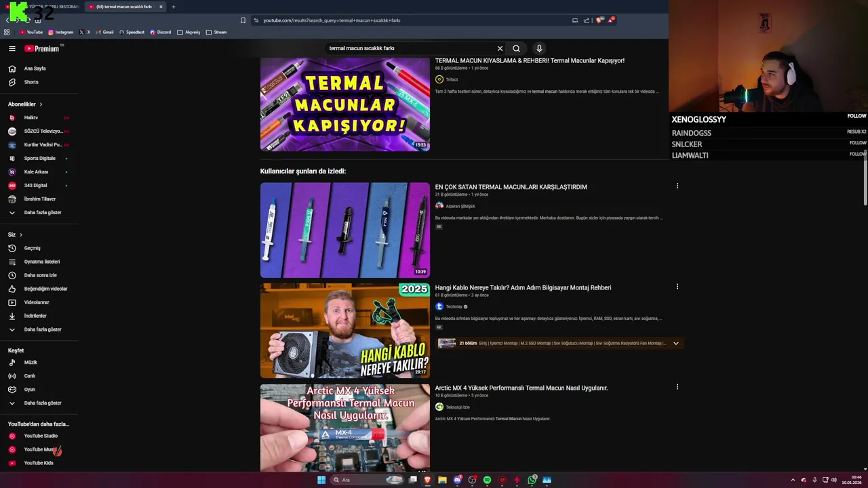Open options menu for Arctic MX 4 video

click(677, 387)
